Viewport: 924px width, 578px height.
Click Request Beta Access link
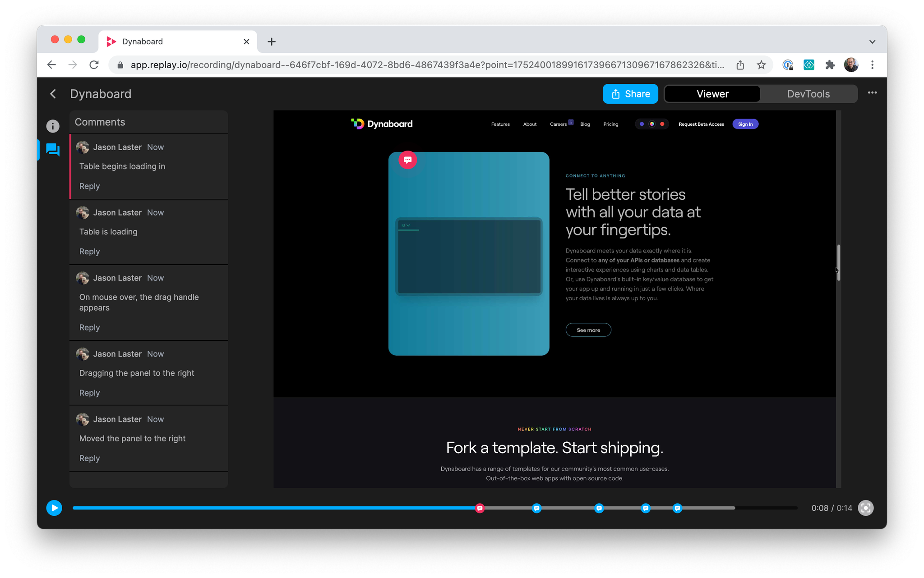pyautogui.click(x=701, y=124)
